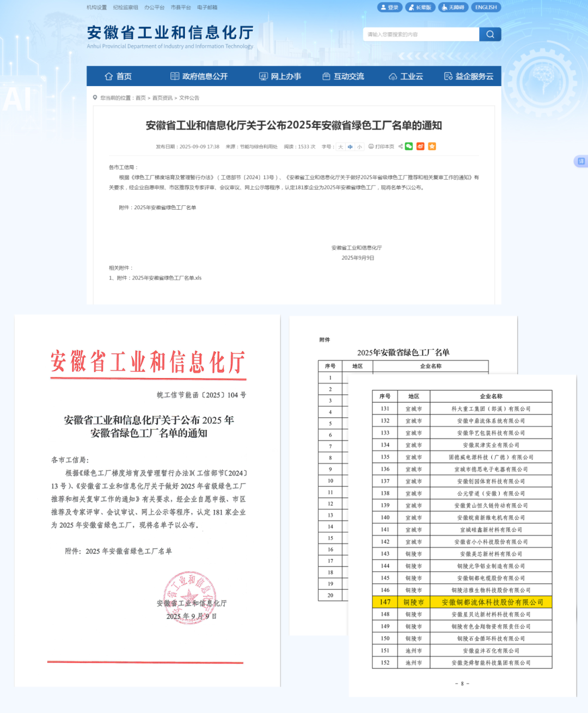
Task: Open the floating side widget on right edge
Action: click(580, 161)
